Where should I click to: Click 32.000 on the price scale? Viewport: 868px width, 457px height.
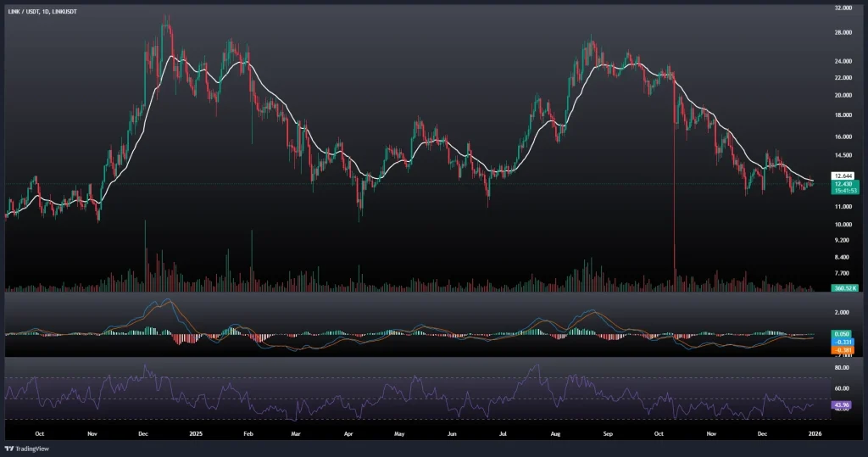pyautogui.click(x=843, y=8)
